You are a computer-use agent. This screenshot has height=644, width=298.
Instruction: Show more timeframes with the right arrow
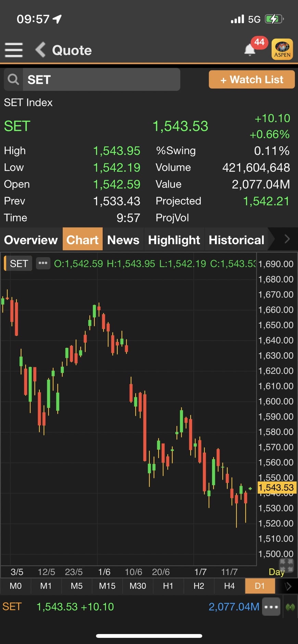288,586
